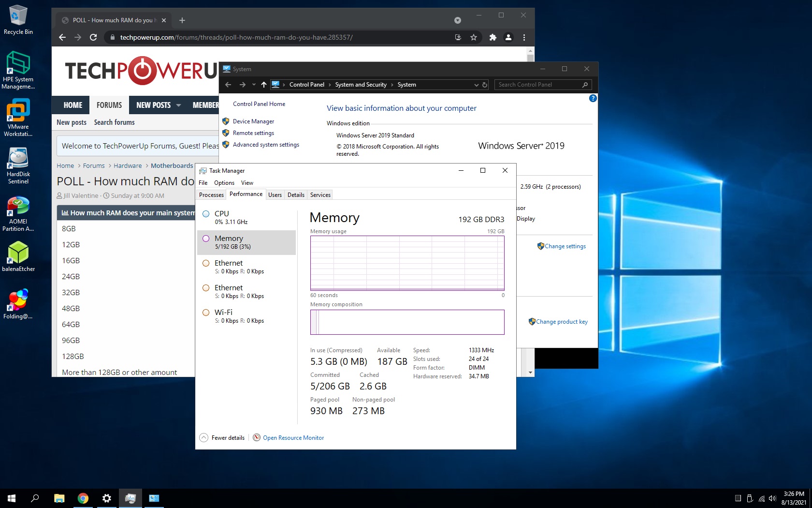Open HPE System Management desktop icon
Screen dimensions: 812x508
coord(18,71)
